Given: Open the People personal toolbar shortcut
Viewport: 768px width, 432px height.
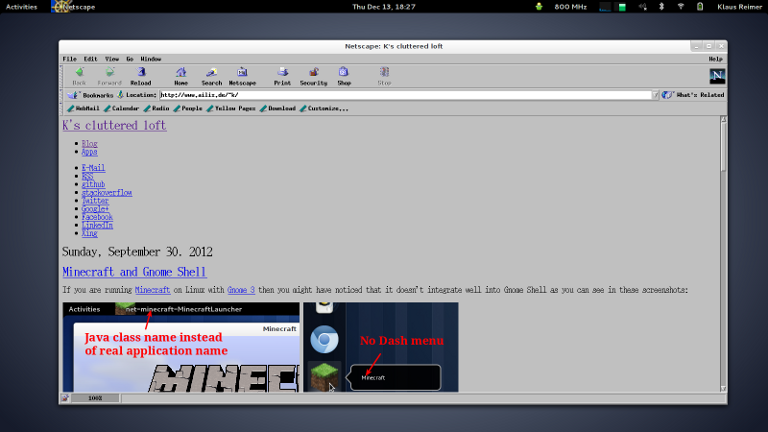Looking at the screenshot, I should point(188,108).
